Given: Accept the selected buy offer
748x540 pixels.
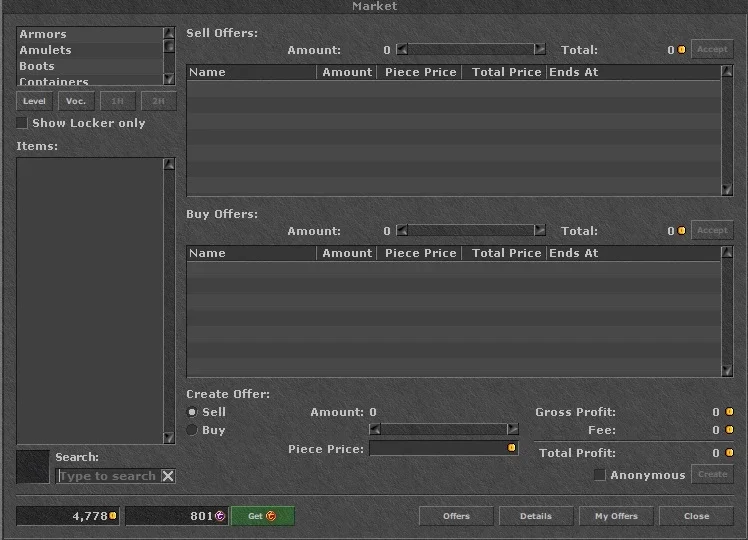Looking at the screenshot, I should pos(712,230).
